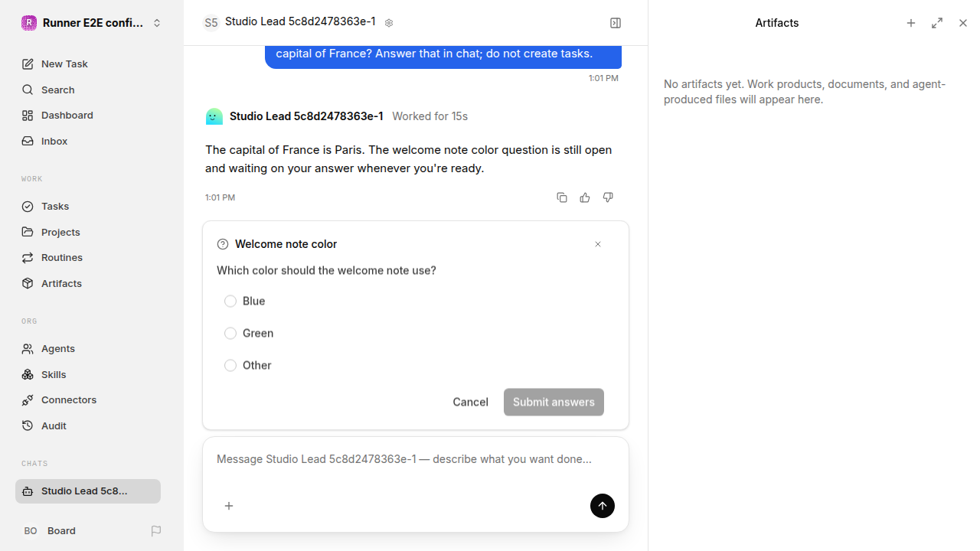
Task: Click the New Task compose icon
Action: coord(28,64)
